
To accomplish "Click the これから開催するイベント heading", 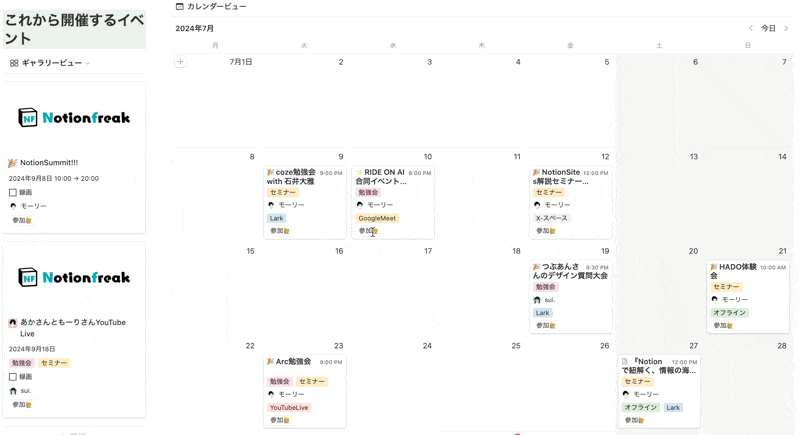I will pyautogui.click(x=74, y=30).
